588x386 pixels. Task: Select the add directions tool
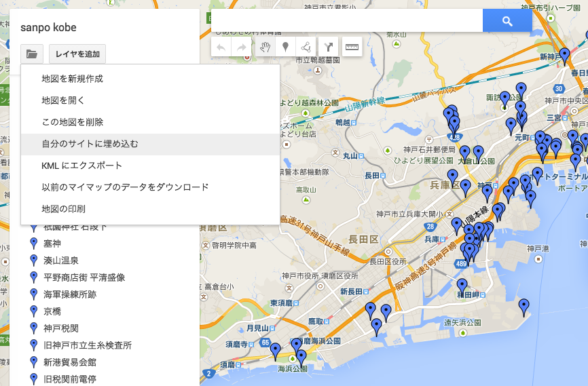pyautogui.click(x=329, y=47)
